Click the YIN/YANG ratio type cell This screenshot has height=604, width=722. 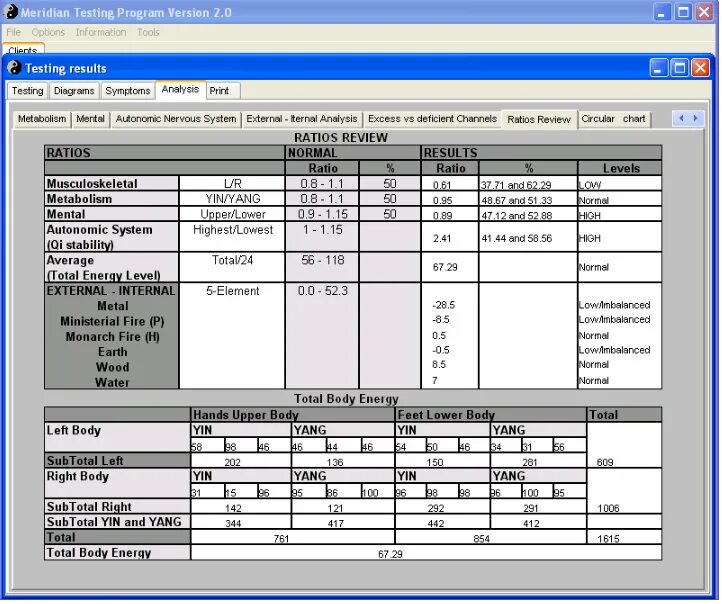point(233,199)
